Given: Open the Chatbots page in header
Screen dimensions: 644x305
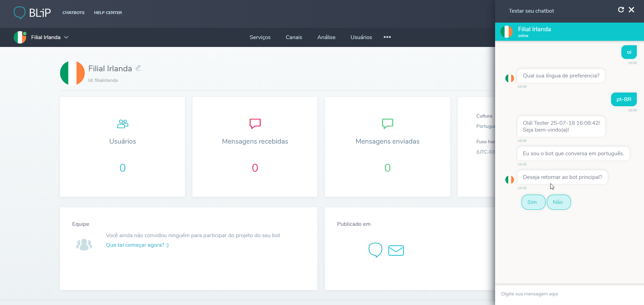Looking at the screenshot, I should (x=73, y=13).
